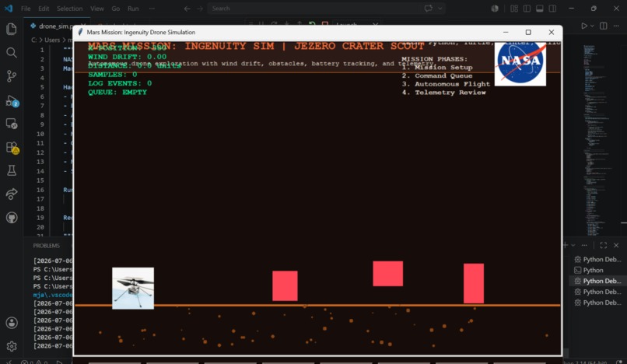This screenshot has width=627, height=364.
Task: Minimize the Mars Mission simulation window
Action: (506, 32)
